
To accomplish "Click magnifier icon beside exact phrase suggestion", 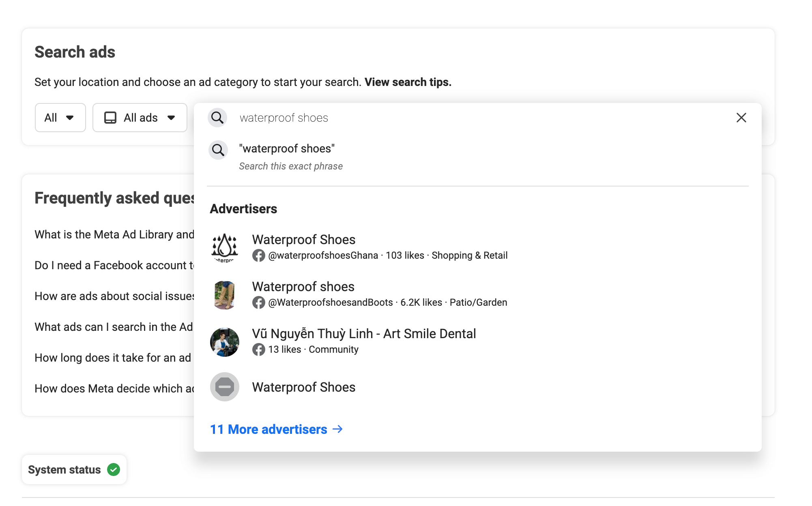I will 218,150.
